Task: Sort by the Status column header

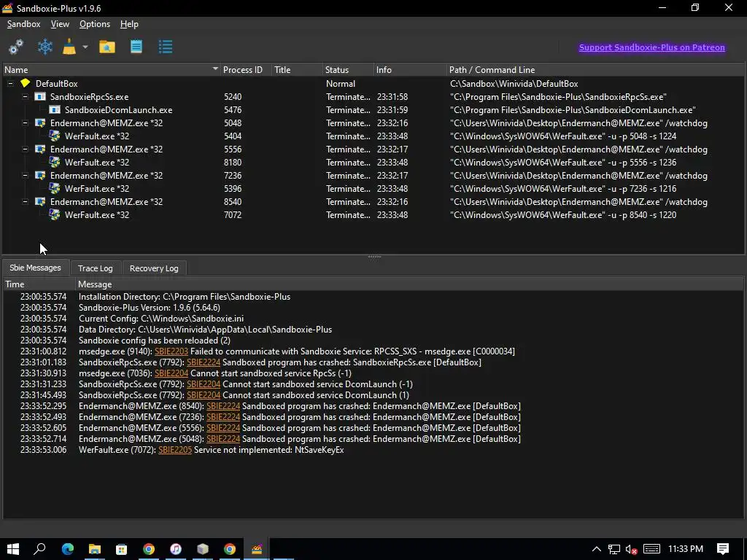Action: [x=348, y=69]
